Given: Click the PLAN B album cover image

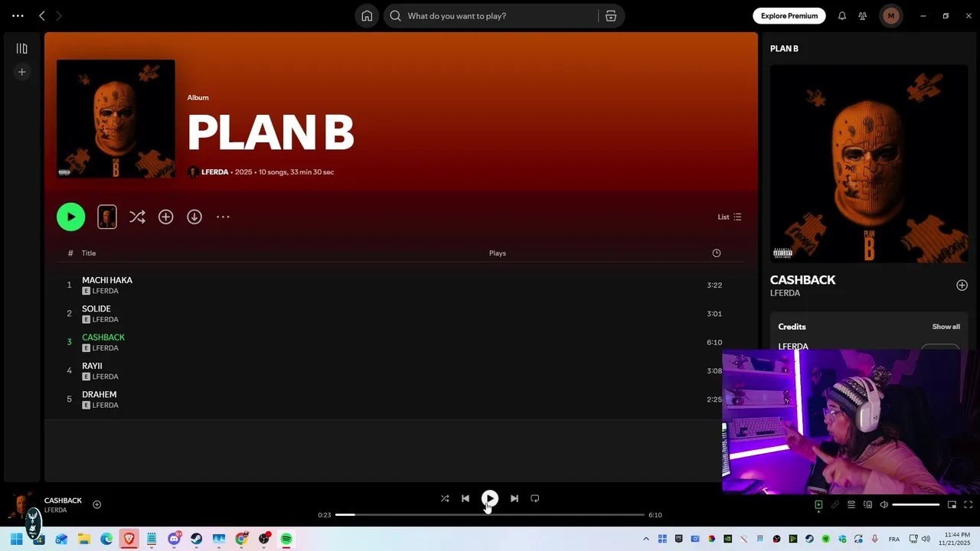Looking at the screenshot, I should pos(116,119).
